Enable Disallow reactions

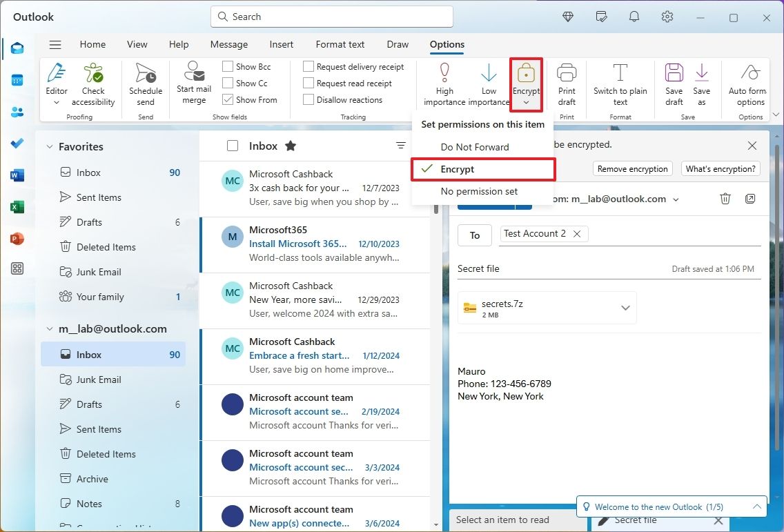tap(308, 99)
